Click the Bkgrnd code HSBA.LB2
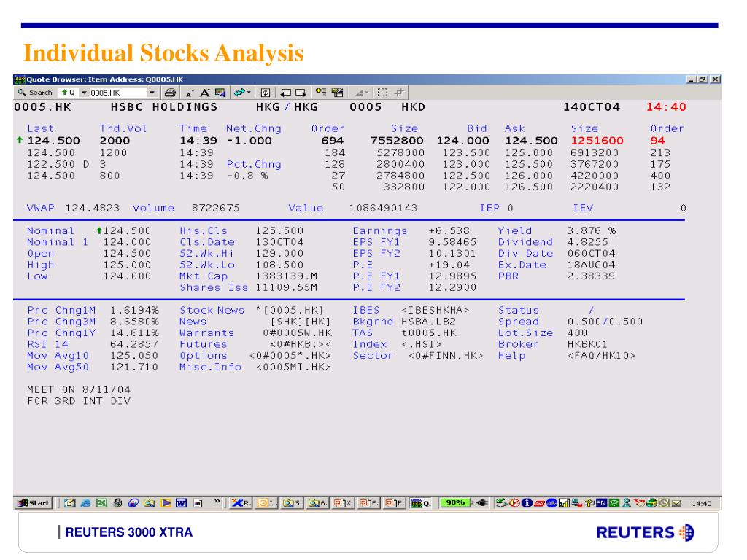Screen dimensions: 747x560 click(428, 322)
